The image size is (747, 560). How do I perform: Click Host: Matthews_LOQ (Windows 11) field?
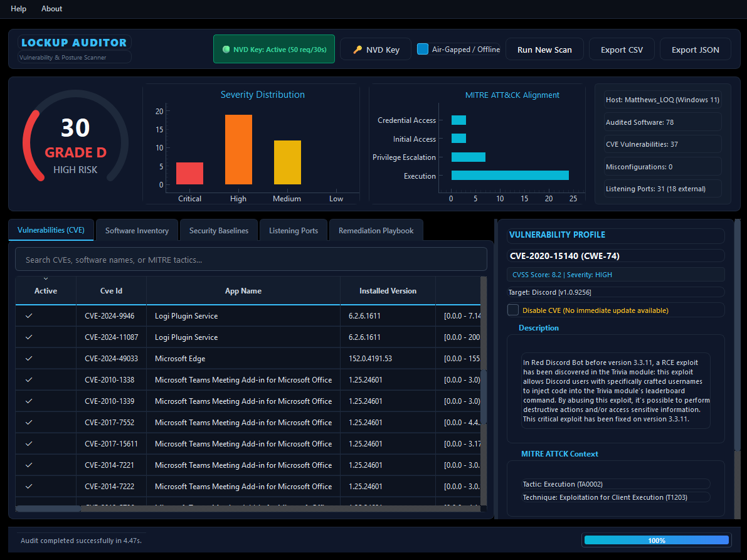coord(663,100)
